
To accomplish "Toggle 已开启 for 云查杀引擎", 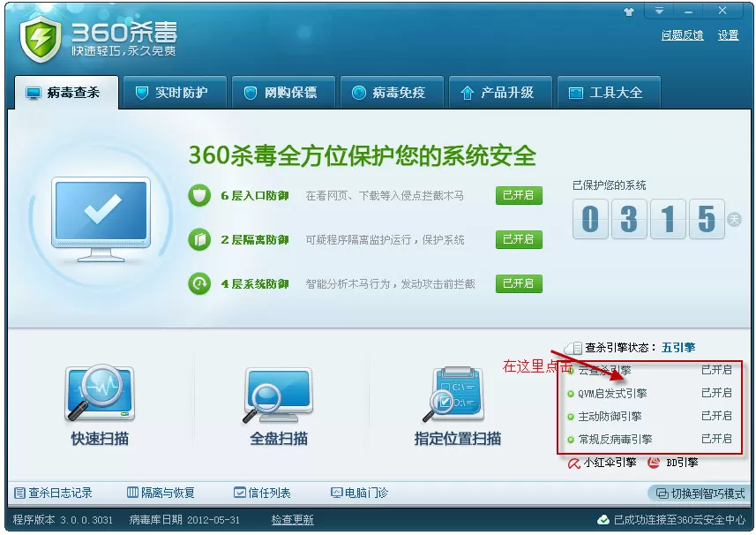I will pyautogui.click(x=716, y=370).
